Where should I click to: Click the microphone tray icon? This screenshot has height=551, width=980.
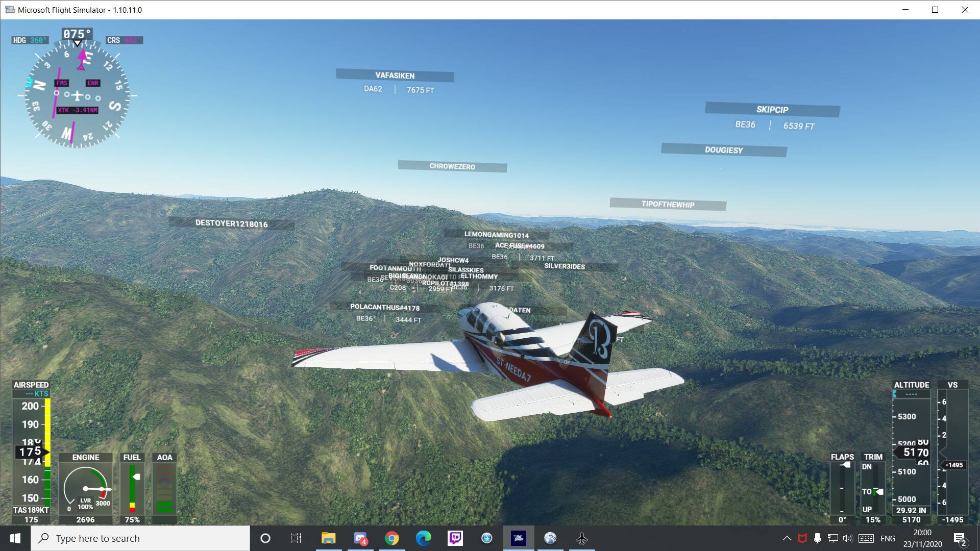tap(817, 538)
